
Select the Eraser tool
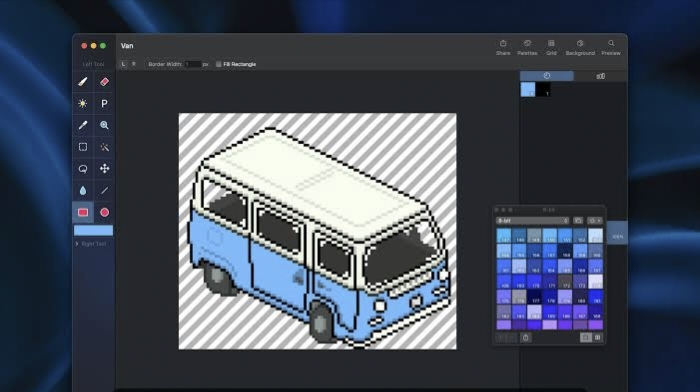pyautogui.click(x=104, y=82)
